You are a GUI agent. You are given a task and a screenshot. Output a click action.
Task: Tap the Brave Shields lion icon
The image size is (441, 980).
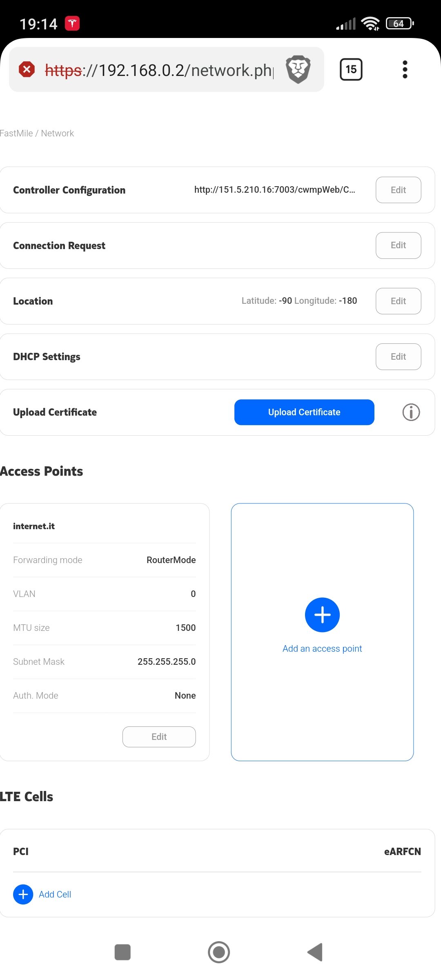298,69
